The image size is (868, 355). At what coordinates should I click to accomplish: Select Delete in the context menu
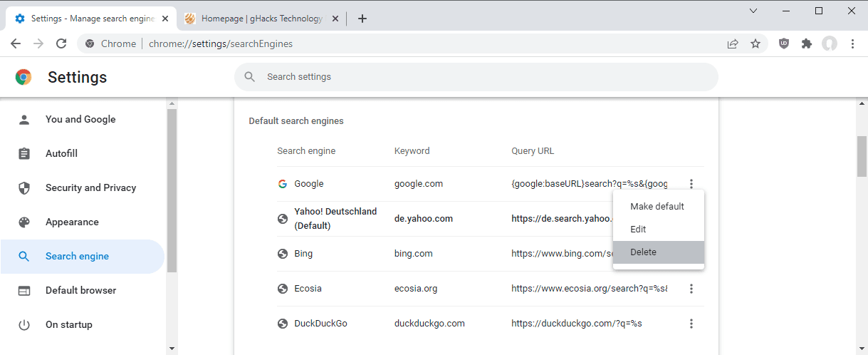coord(644,252)
